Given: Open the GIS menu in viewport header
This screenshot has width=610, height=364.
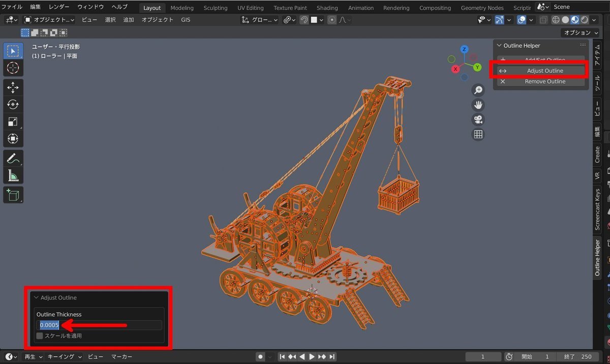Looking at the screenshot, I should pos(186,20).
